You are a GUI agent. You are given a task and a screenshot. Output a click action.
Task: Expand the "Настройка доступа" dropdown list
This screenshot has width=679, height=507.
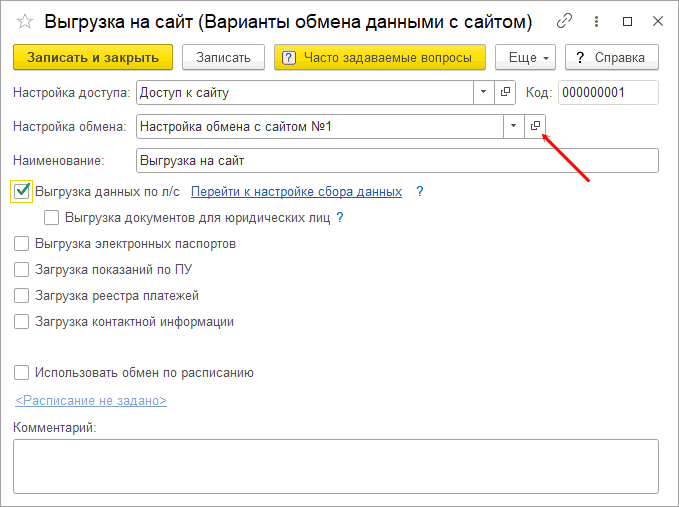(x=483, y=92)
